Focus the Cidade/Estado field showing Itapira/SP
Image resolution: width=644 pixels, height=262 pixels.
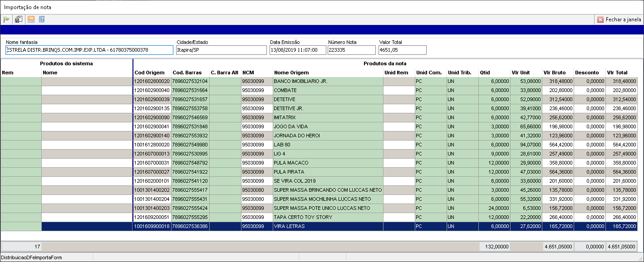click(221, 50)
